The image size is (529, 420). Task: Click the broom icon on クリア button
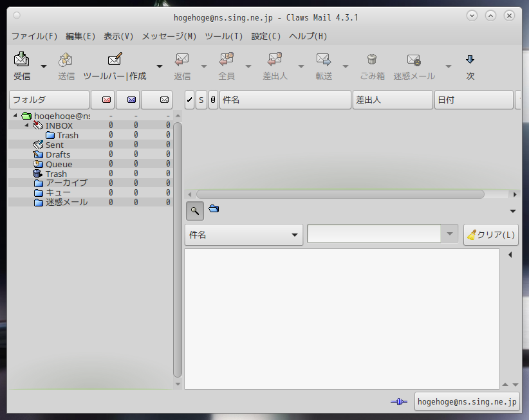(x=471, y=235)
